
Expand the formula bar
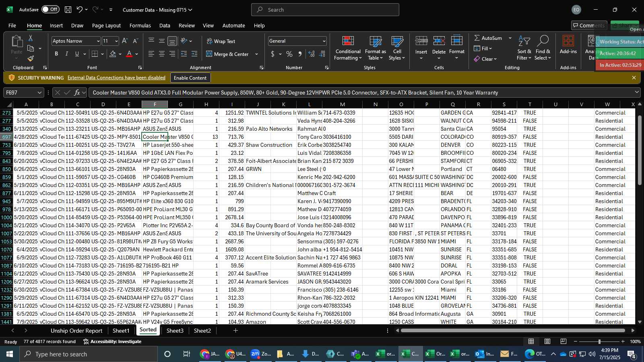[x=637, y=92]
